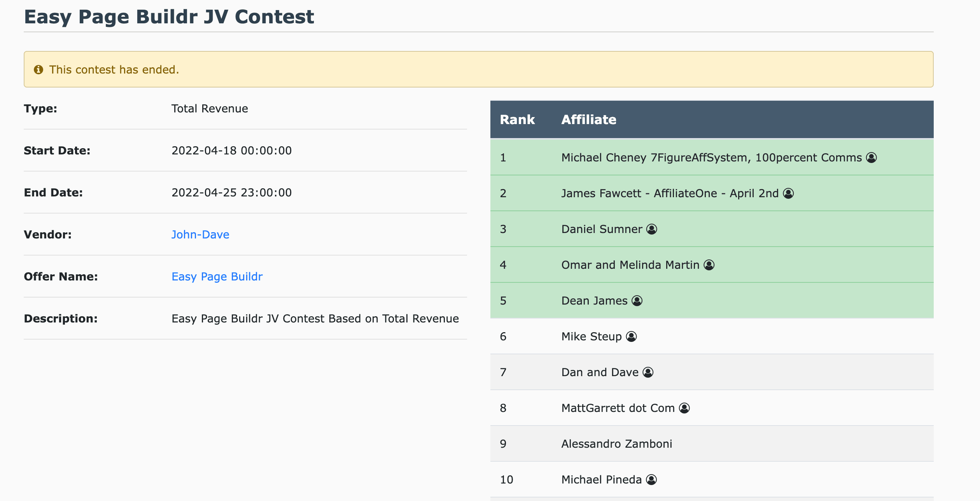980x501 pixels.
Task: Click the Offer Name: label
Action: coord(61,277)
